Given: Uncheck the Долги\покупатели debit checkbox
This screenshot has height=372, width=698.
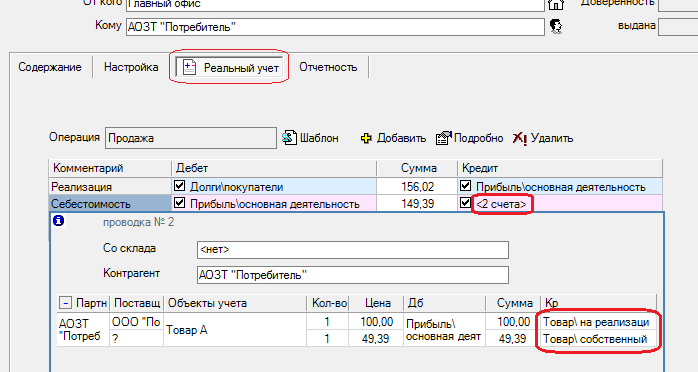Looking at the screenshot, I should 179,186.
